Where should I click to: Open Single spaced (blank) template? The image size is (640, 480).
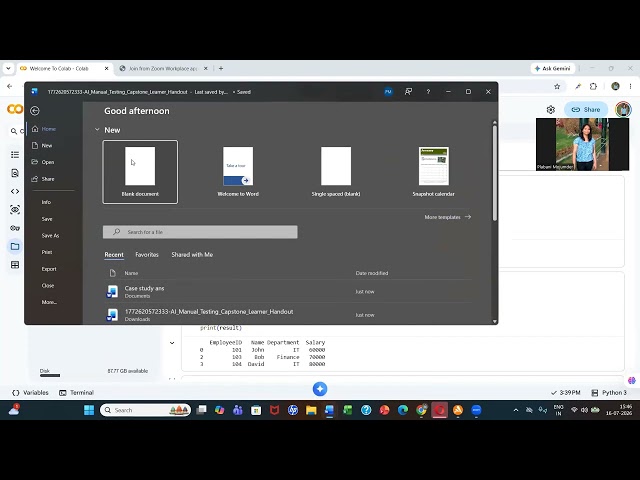click(x=336, y=172)
